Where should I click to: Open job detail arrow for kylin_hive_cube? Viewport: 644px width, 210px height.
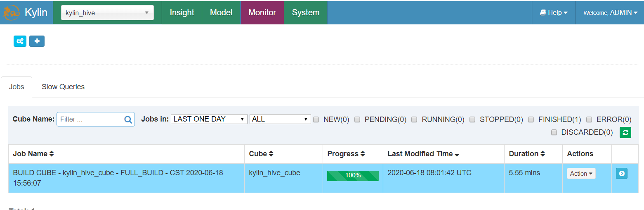[x=621, y=174]
